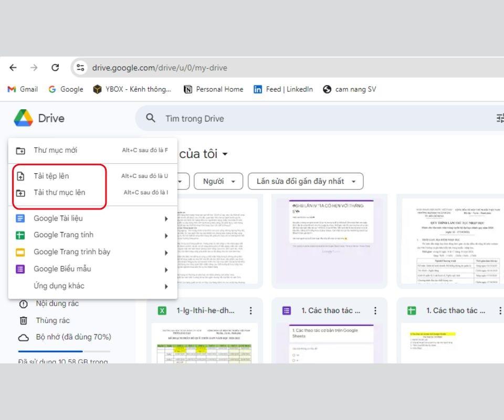Select Tải thư mục lên menu item
504x420 pixels.
point(59,192)
